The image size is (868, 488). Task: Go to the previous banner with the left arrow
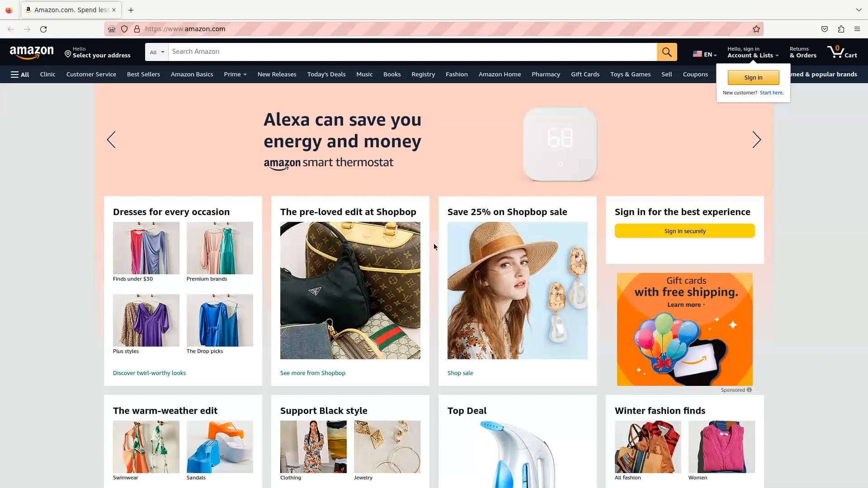point(111,140)
